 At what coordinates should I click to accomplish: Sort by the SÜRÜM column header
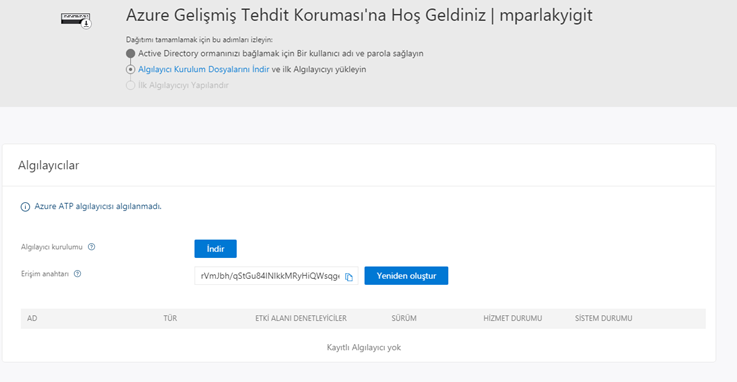pyautogui.click(x=404, y=318)
